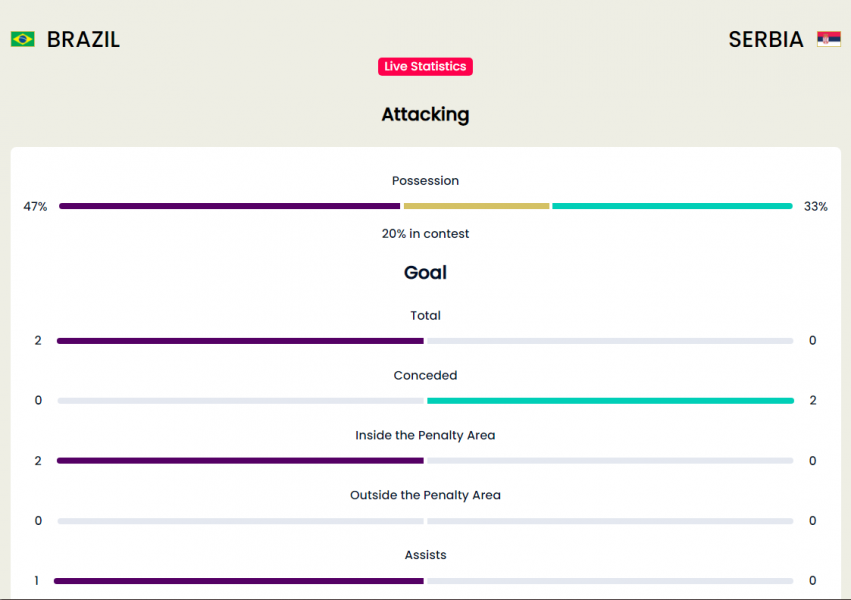Click the Live Statistics badge
The height and width of the screenshot is (600, 851).
point(426,67)
